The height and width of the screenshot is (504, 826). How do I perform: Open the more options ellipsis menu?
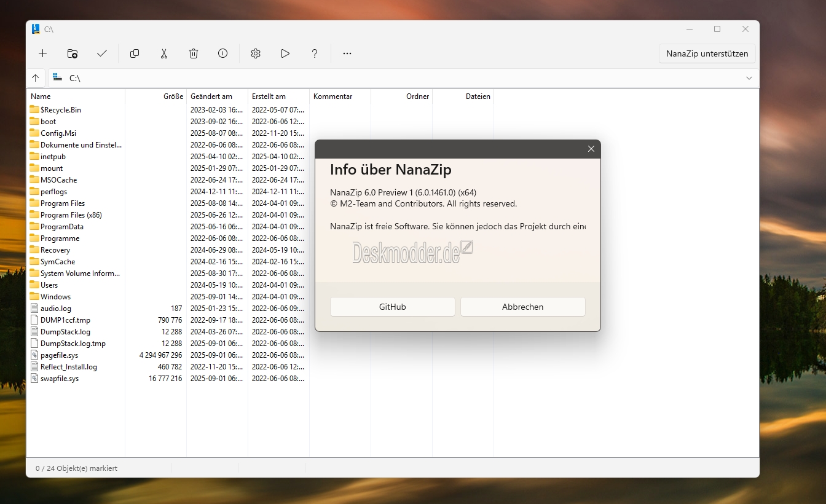347,53
